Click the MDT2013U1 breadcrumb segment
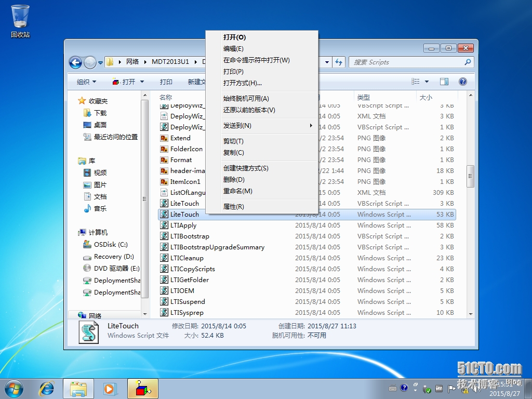 [170, 62]
